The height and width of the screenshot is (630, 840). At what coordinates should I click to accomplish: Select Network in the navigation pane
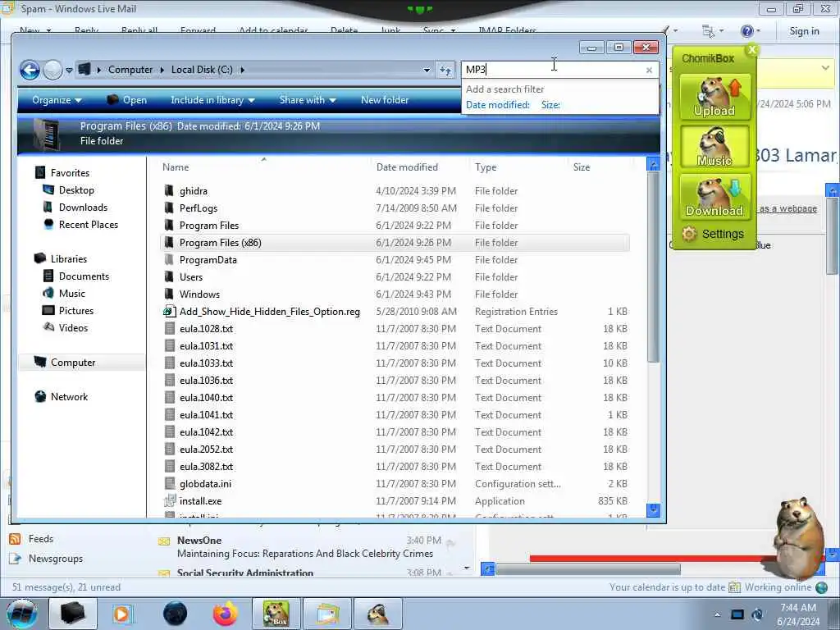pos(69,397)
